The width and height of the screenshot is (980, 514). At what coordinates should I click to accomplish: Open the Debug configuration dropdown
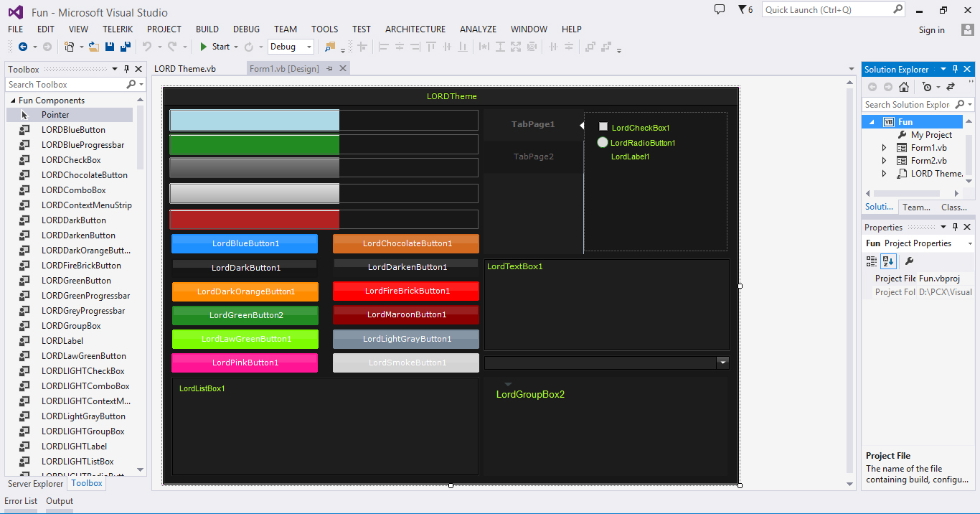pos(291,47)
